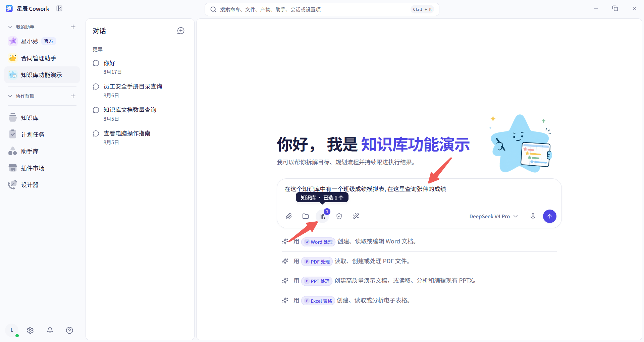Click the 官方 badge beside 星小妙
The height and width of the screenshot is (342, 644).
click(x=49, y=41)
